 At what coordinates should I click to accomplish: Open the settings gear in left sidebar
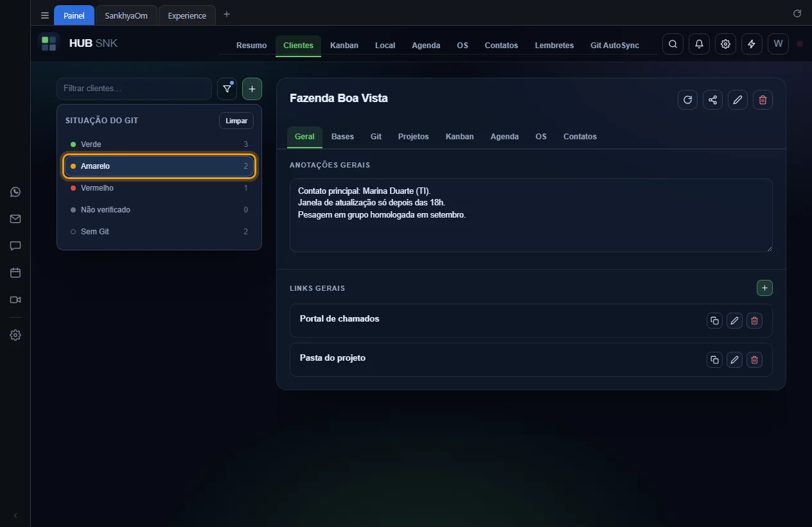pyautogui.click(x=15, y=335)
